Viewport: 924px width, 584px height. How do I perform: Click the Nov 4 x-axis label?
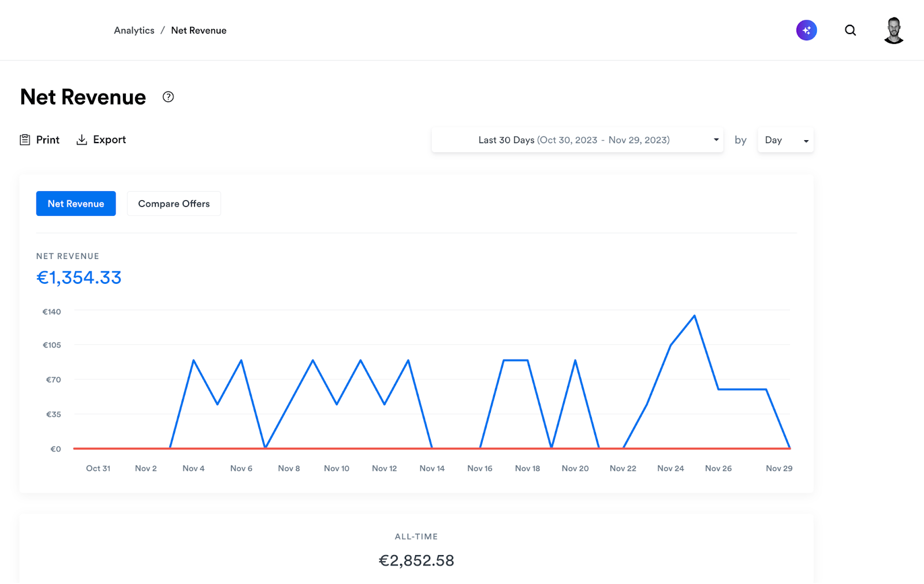pos(193,468)
